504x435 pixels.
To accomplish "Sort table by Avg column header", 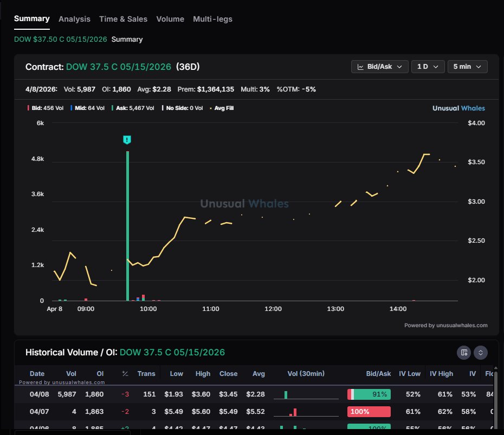I will (259, 374).
